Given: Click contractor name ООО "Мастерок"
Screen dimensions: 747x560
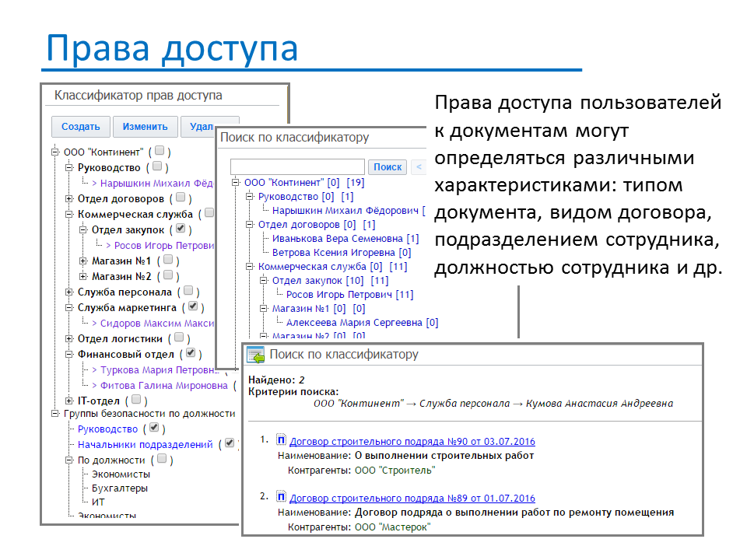Looking at the screenshot, I should coord(392,527).
